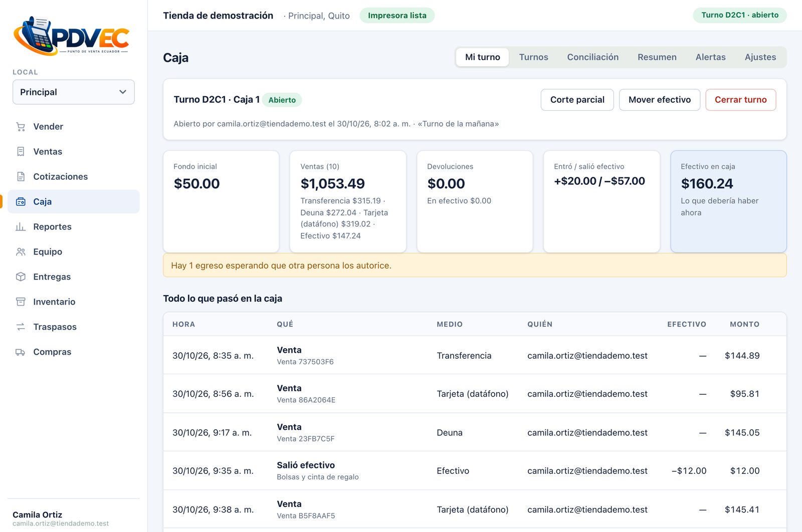The image size is (802, 532).
Task: Click the Compras truck icon
Action: pyautogui.click(x=21, y=352)
